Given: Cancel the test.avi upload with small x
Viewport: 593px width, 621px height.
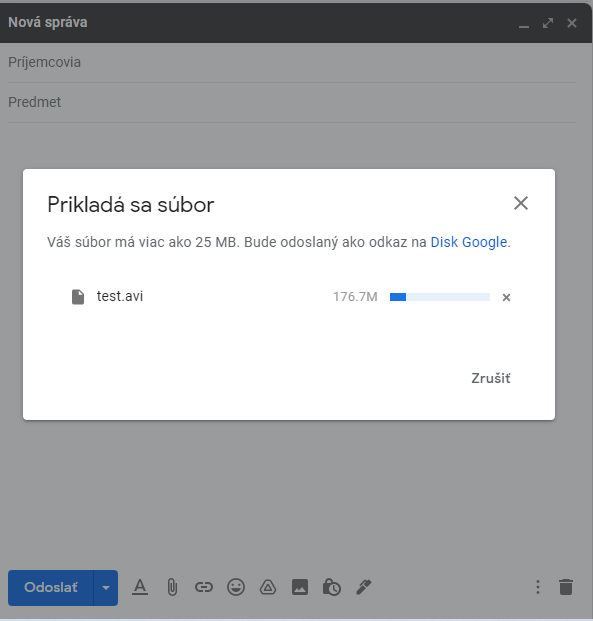Looking at the screenshot, I should (506, 297).
